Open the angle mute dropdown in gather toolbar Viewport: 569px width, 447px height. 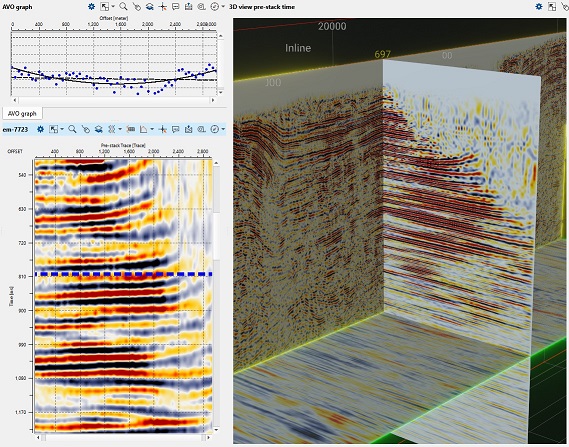(x=152, y=129)
